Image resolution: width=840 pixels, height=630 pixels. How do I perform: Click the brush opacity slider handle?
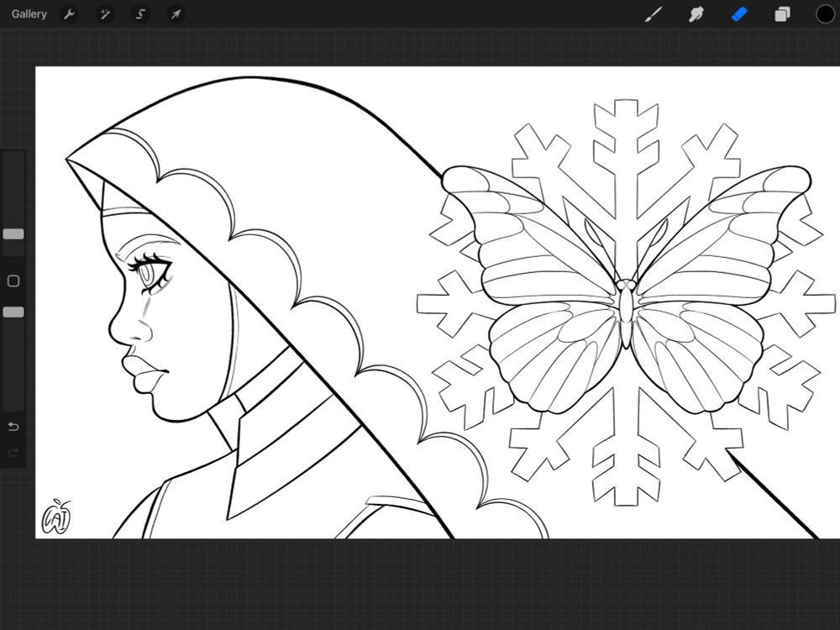(13, 312)
